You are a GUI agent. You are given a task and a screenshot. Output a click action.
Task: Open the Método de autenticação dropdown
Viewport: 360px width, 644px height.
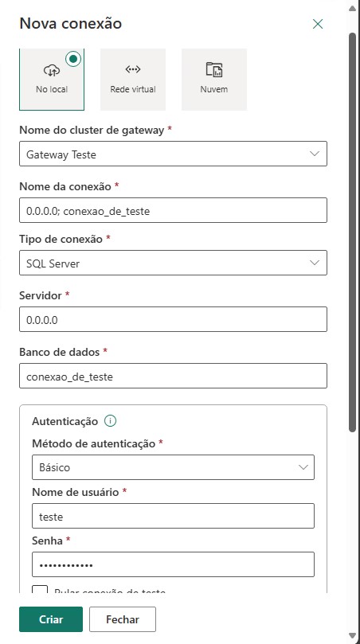coord(173,467)
